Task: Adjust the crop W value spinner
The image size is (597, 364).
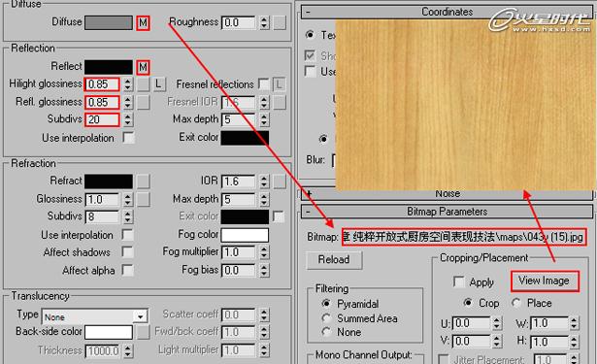Action: pyautogui.click(x=574, y=323)
